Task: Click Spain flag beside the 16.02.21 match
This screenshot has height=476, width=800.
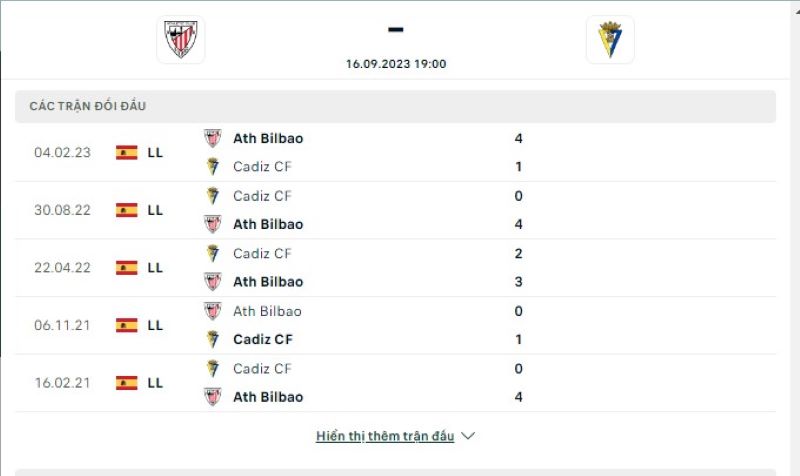Action: click(x=126, y=383)
